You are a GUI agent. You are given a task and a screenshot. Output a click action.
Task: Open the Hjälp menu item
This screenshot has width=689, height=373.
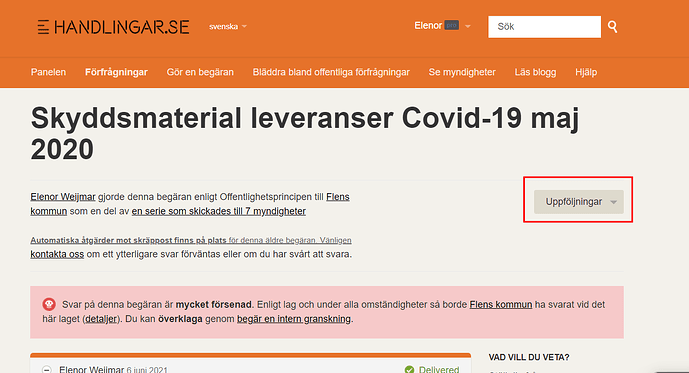(586, 72)
